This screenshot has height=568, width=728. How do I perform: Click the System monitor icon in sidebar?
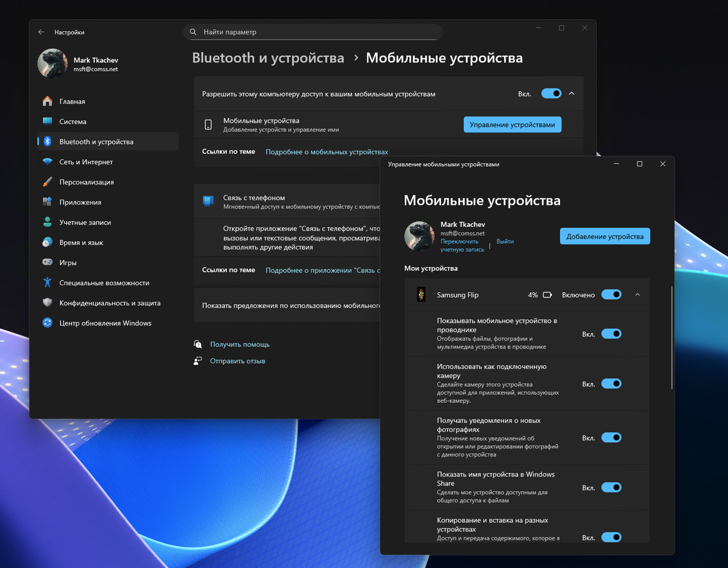click(x=47, y=121)
